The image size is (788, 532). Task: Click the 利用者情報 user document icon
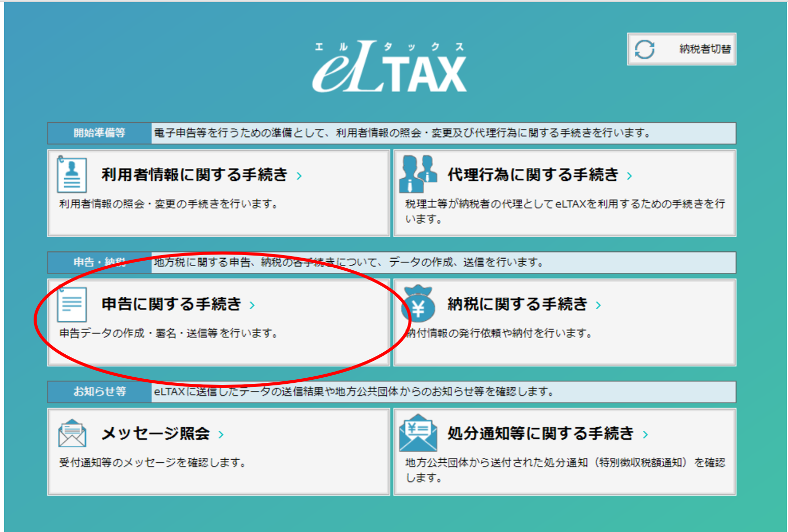71,174
